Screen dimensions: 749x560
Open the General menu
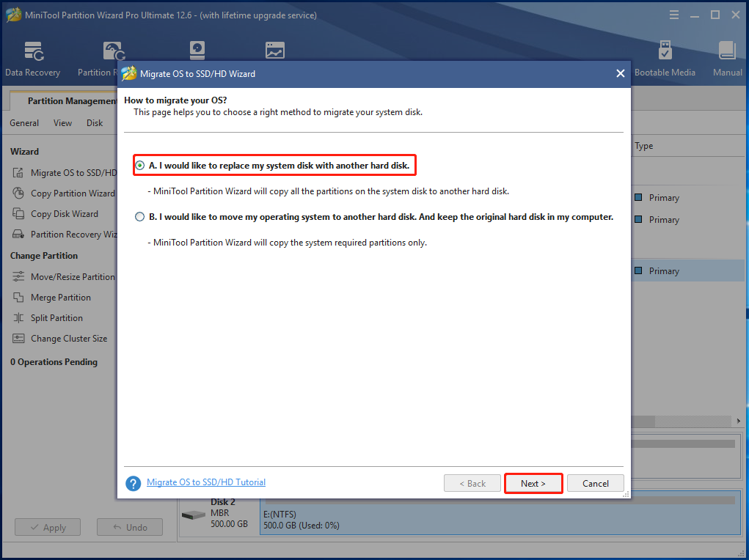pos(24,122)
